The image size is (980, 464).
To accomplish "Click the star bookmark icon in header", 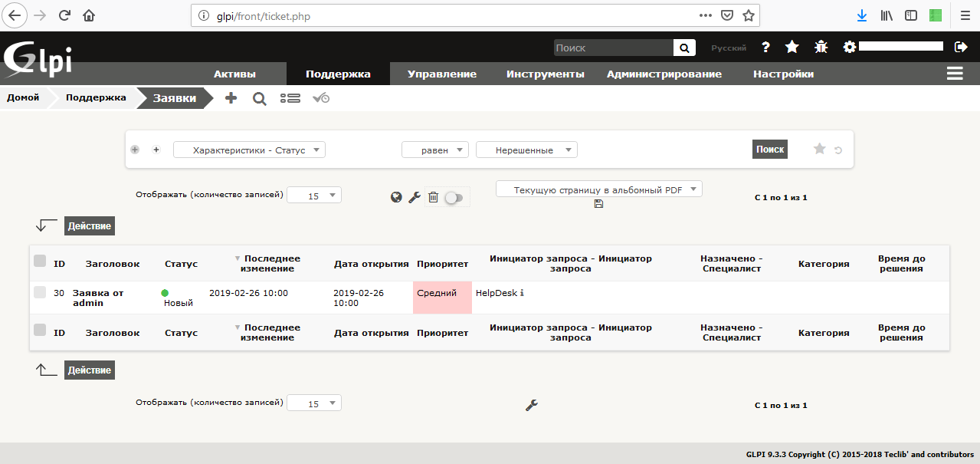I will click(x=792, y=48).
